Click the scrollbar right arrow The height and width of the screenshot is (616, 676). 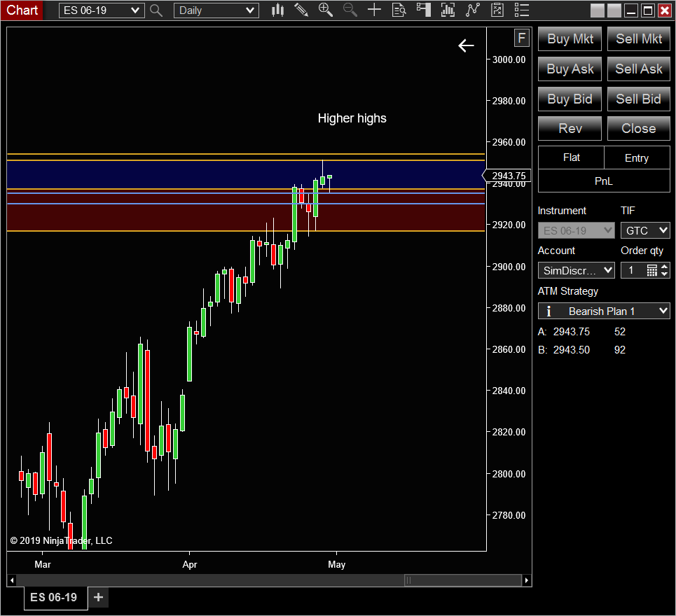click(526, 580)
